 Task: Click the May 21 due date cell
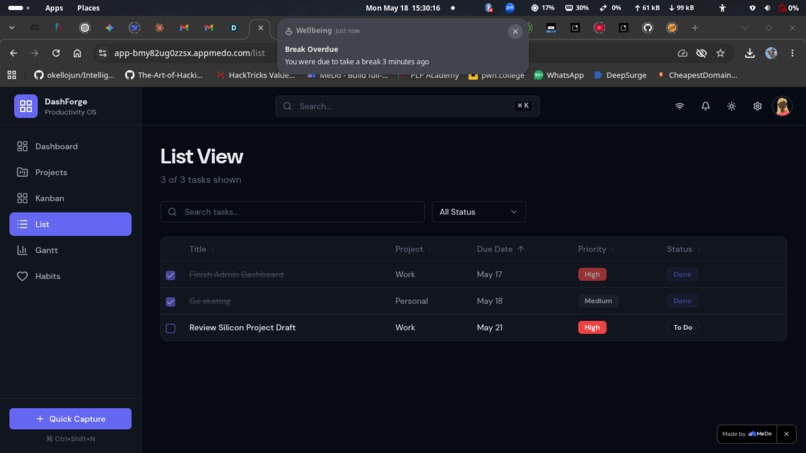pyautogui.click(x=489, y=328)
